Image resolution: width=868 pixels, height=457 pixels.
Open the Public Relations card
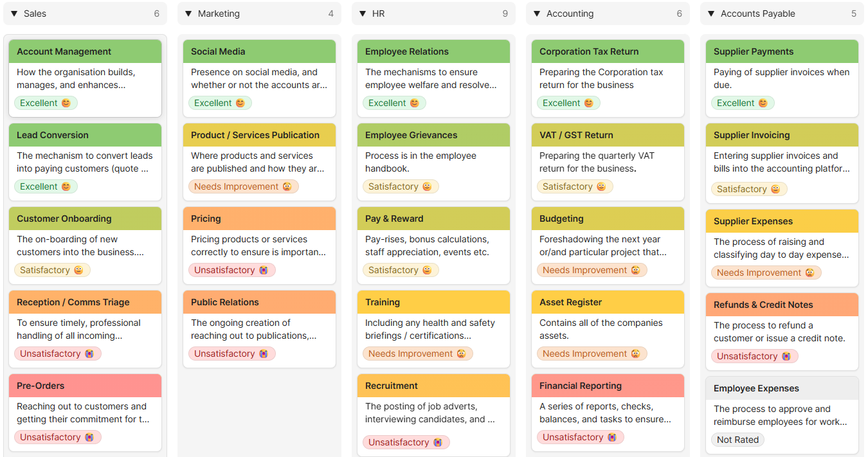[225, 302]
